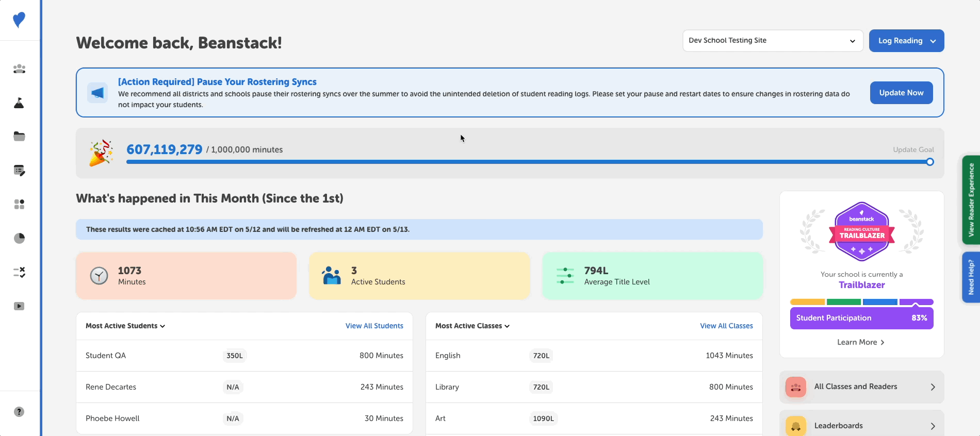Click the Trailblazer status text
The width and height of the screenshot is (980, 436).
862,285
